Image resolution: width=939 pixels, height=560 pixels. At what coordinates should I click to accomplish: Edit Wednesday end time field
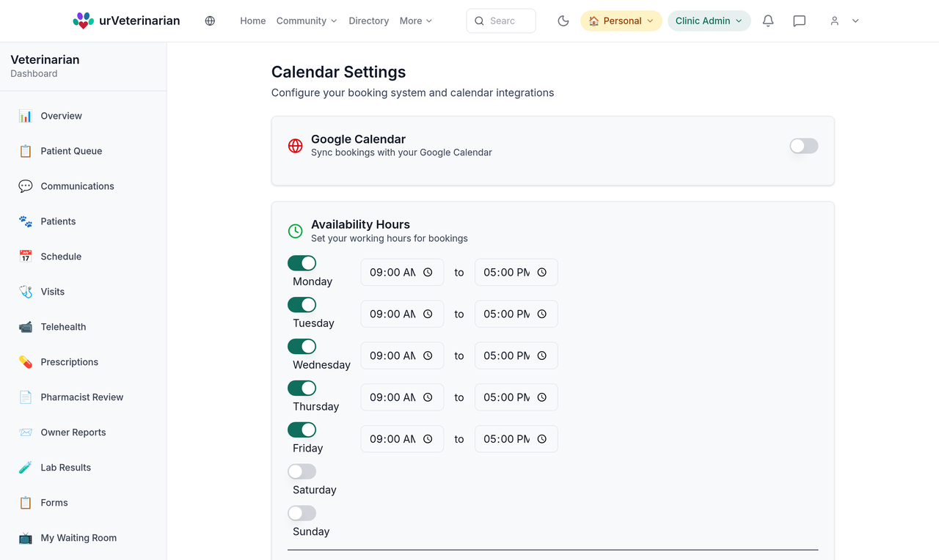pyautogui.click(x=516, y=355)
